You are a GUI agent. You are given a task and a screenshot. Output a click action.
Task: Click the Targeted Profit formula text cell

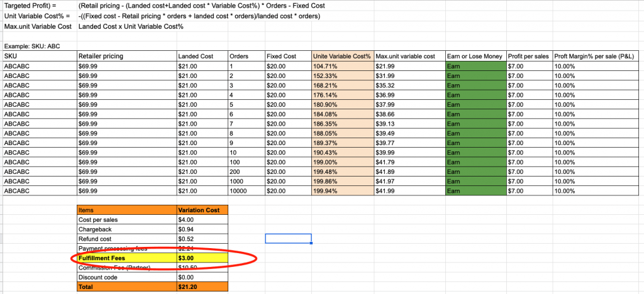click(x=201, y=6)
